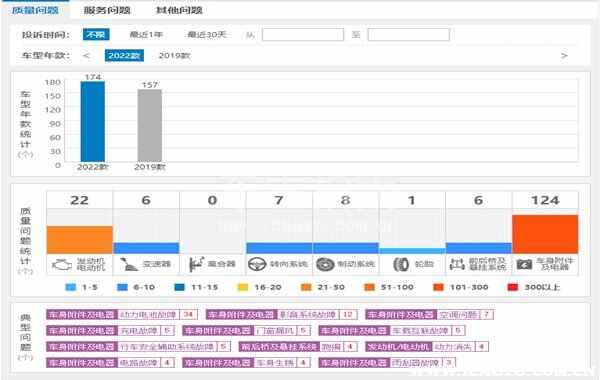
Task: Select the engine/motor (发动机电动机) category icon
Action: pyautogui.click(x=62, y=264)
